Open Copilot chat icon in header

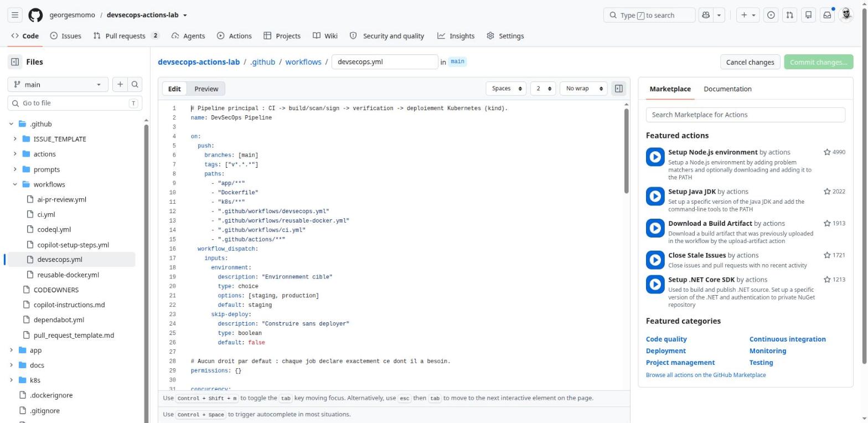706,15
